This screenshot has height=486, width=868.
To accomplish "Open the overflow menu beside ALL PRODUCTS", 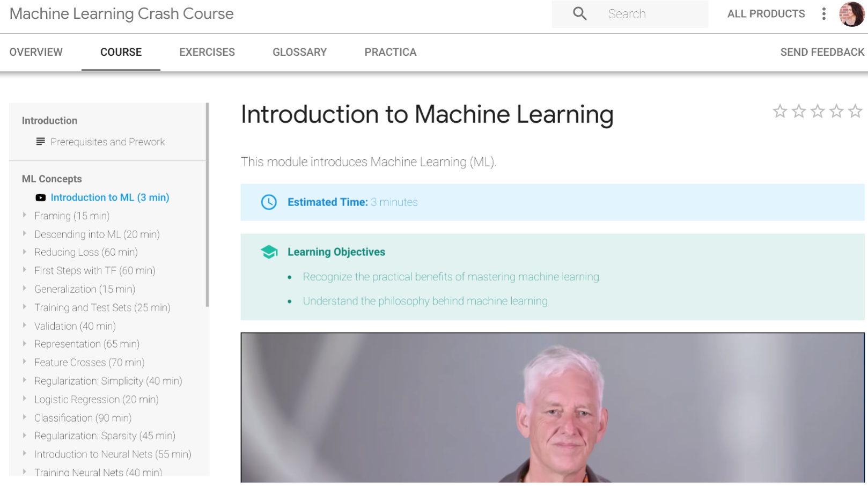I will pos(823,14).
